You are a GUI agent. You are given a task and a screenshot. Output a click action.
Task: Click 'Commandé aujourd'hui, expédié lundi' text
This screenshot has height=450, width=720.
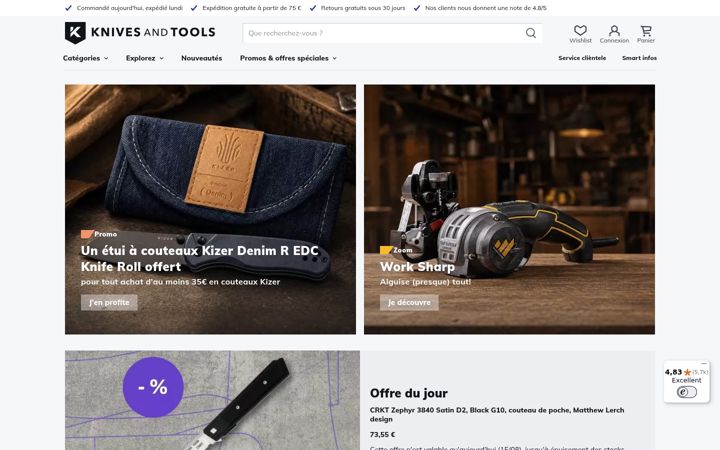pos(129,8)
